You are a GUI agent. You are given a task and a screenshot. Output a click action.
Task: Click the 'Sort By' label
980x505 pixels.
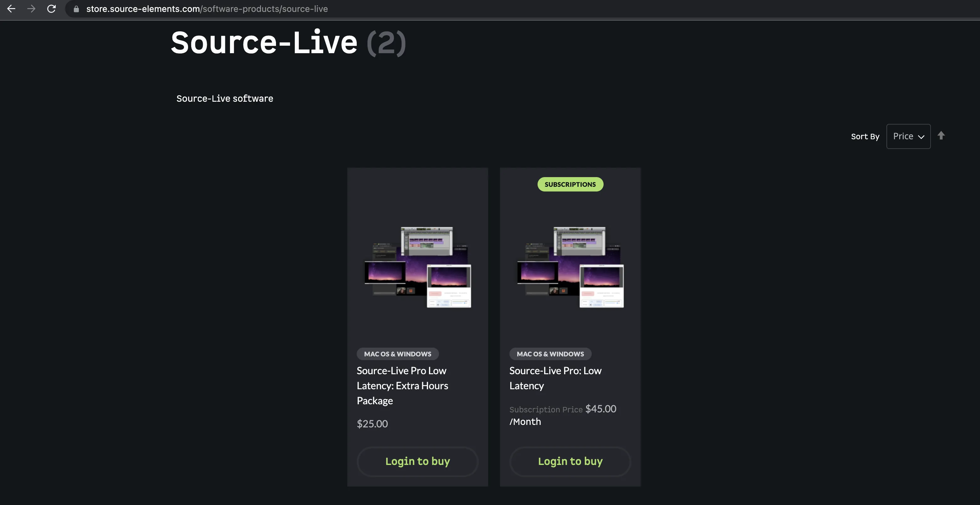coord(865,137)
